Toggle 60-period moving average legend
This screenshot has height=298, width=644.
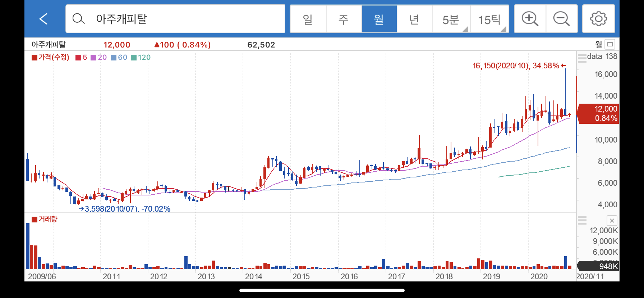(x=119, y=57)
